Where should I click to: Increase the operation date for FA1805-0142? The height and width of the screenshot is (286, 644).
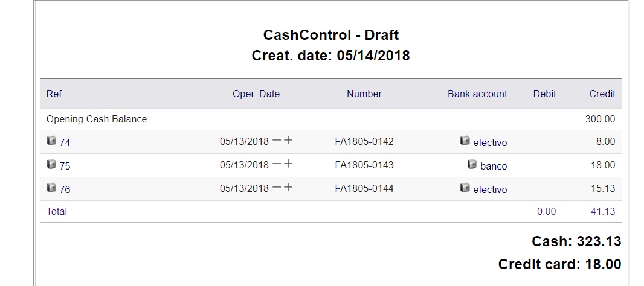click(x=288, y=141)
